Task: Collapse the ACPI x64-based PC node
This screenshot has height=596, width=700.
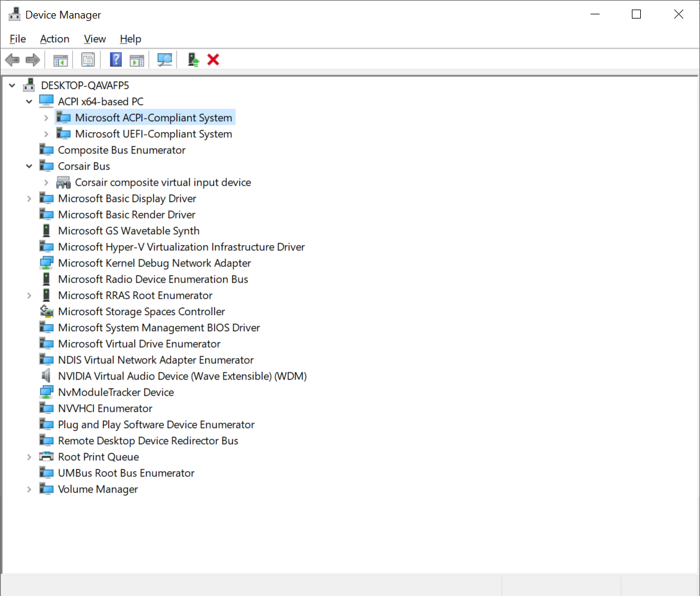Action: (x=29, y=102)
